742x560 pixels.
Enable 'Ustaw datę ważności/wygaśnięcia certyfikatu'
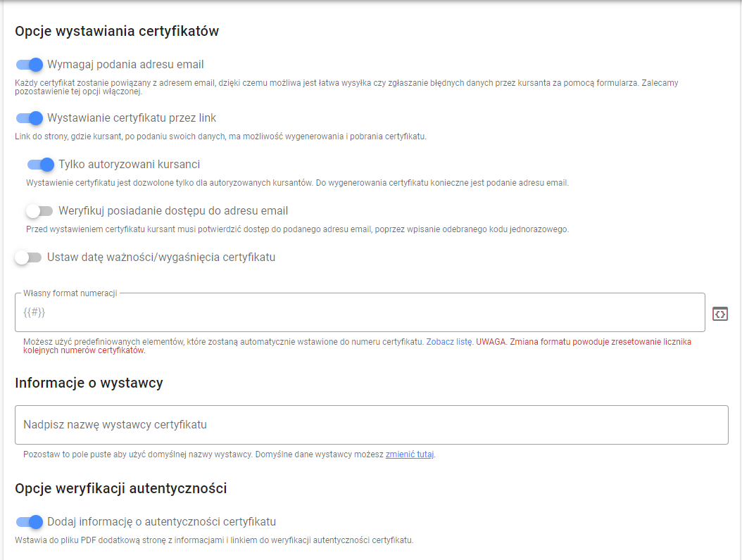point(28,257)
